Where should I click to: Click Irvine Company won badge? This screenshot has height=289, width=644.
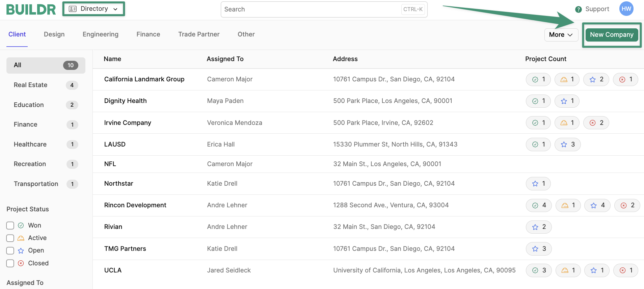click(538, 123)
